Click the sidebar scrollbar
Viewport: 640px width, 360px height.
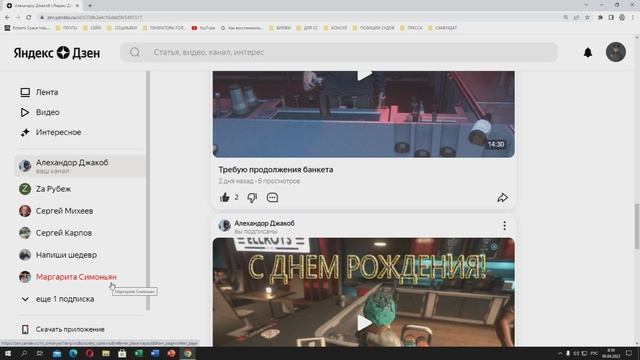click(148, 190)
